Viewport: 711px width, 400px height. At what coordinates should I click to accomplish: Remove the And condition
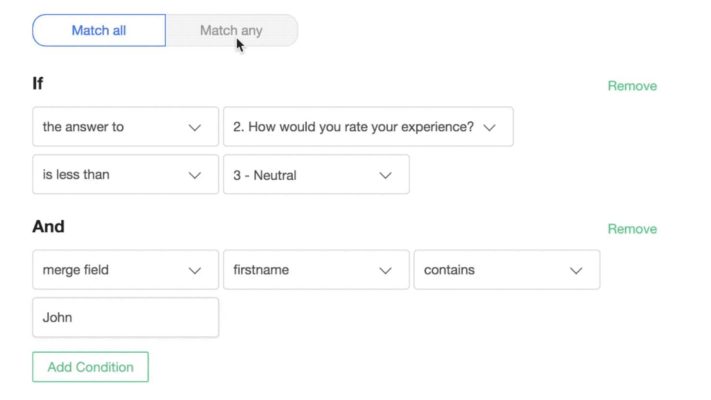tap(632, 229)
